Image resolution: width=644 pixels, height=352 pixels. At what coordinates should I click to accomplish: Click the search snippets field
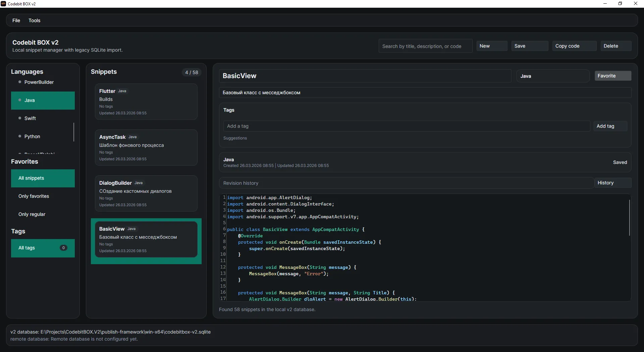click(x=425, y=46)
